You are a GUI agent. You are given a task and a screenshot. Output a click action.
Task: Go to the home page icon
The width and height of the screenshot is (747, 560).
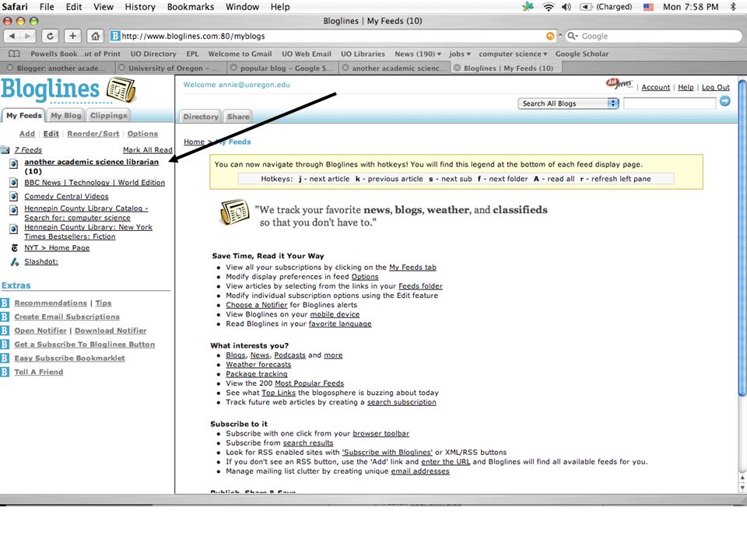pos(95,37)
